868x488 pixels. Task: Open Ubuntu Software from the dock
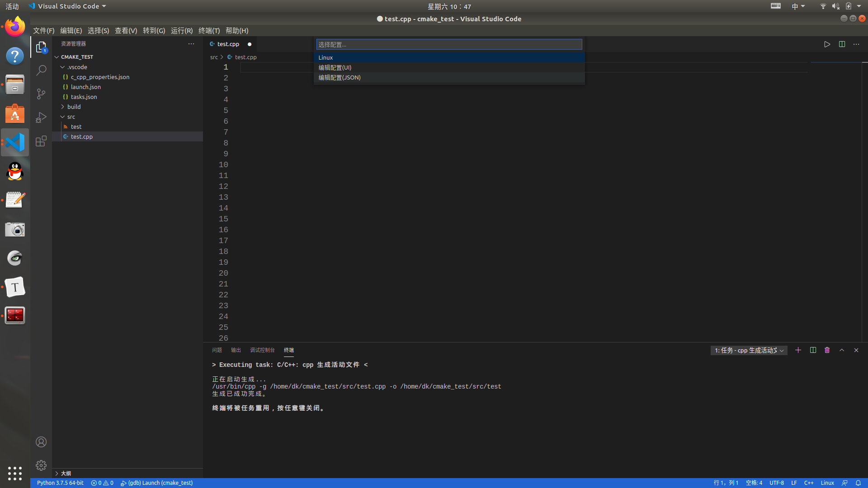coord(15,114)
